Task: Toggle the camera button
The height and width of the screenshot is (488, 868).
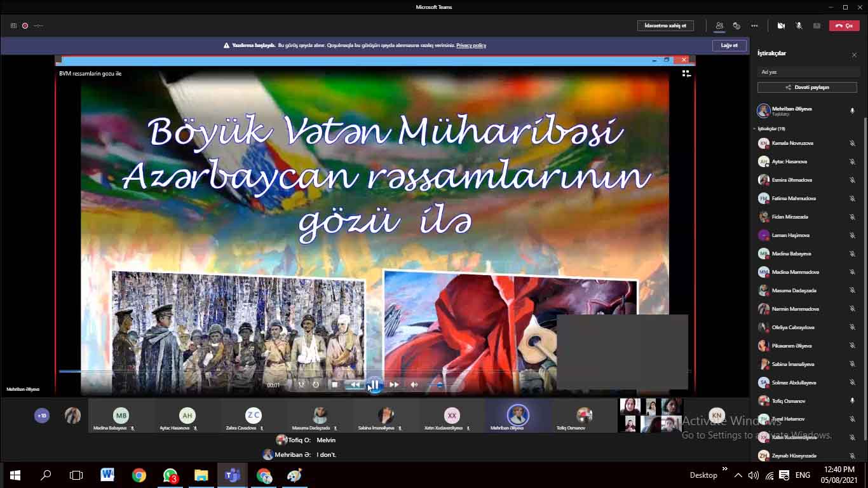Action: point(781,26)
